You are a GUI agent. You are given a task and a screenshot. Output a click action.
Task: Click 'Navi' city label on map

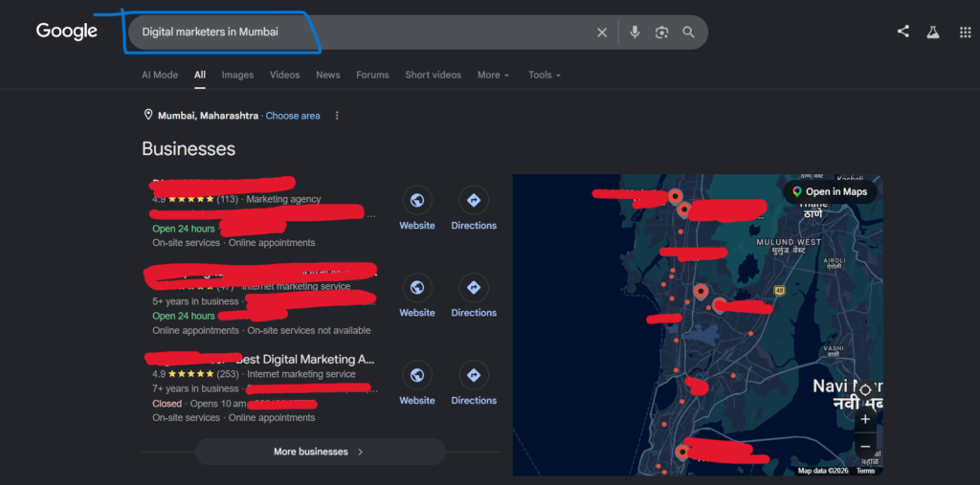(830, 386)
